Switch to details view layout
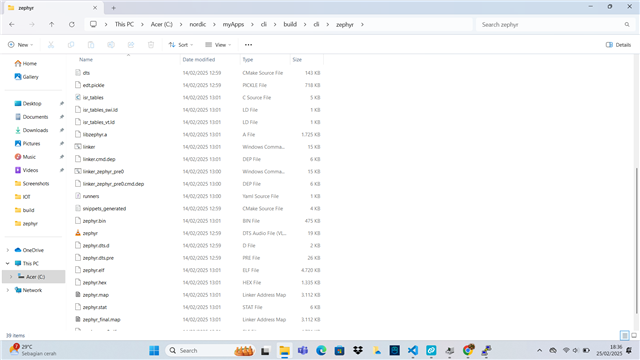 (625, 336)
